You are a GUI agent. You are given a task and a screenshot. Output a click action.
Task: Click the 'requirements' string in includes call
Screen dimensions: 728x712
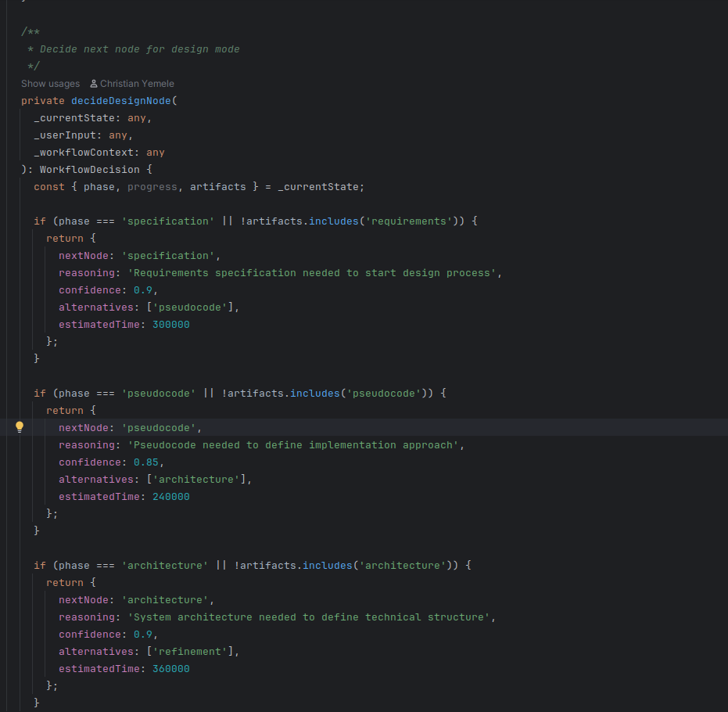click(x=409, y=221)
